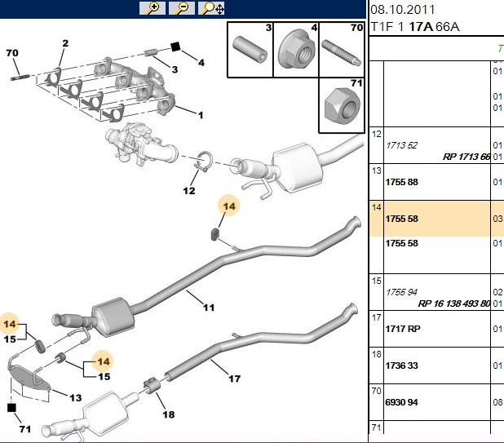Select callout 2 on manifold gasket

tap(65, 43)
